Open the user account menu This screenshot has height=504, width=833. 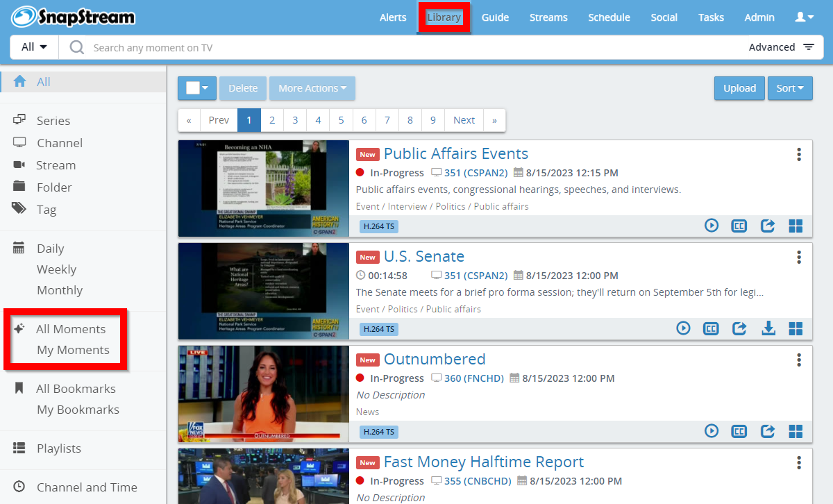tap(805, 17)
